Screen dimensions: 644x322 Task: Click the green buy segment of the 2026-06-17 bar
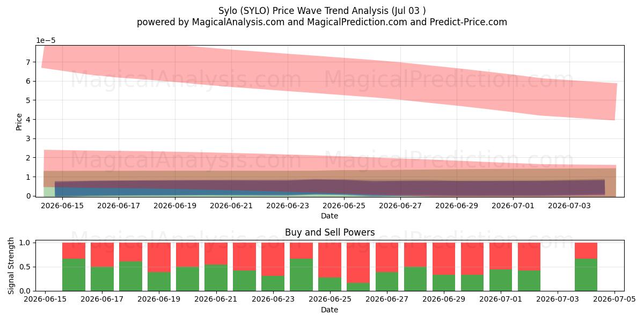tap(102, 279)
